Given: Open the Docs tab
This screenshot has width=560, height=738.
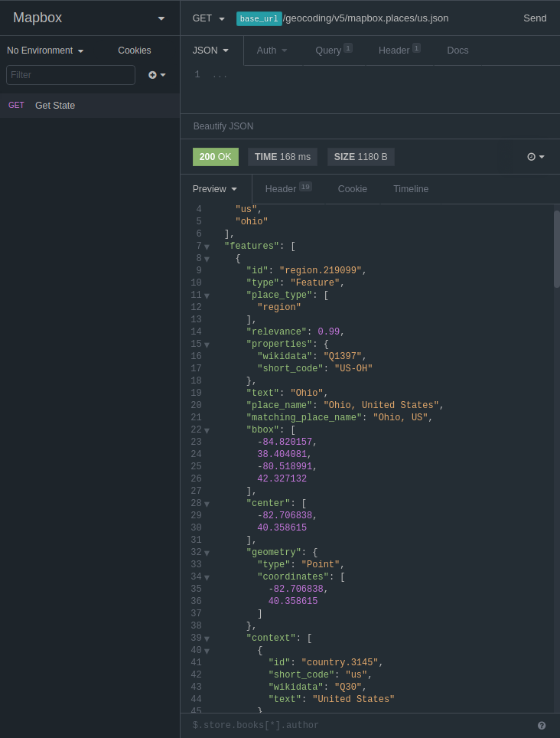Looking at the screenshot, I should (457, 51).
